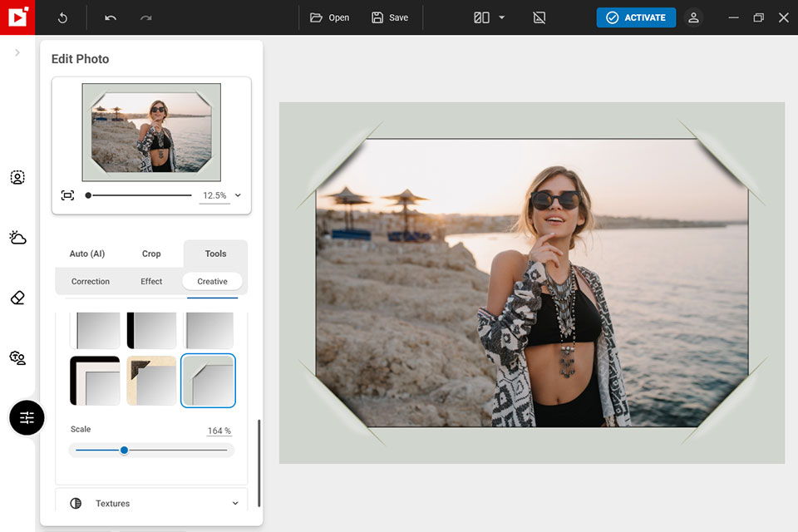798x532 pixels.
Task: Minimize the application window
Action: (x=733, y=17)
